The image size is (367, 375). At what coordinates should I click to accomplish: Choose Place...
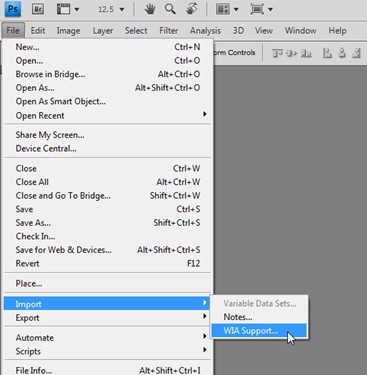click(x=108, y=284)
